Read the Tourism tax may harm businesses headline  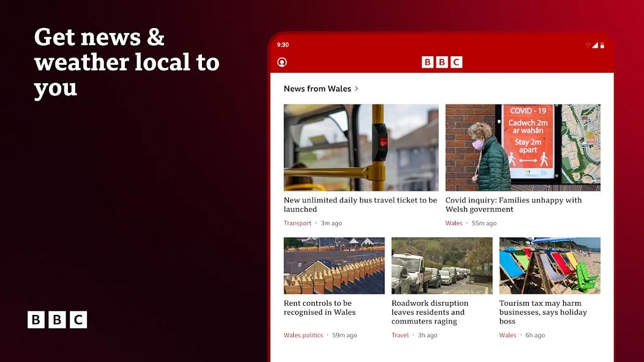coord(543,312)
